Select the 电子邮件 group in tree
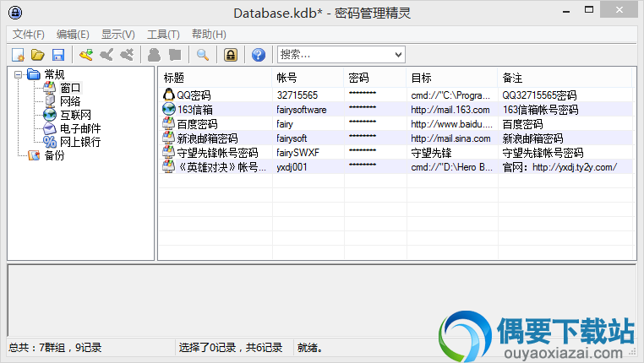This screenshot has height=363, width=644. [80, 128]
